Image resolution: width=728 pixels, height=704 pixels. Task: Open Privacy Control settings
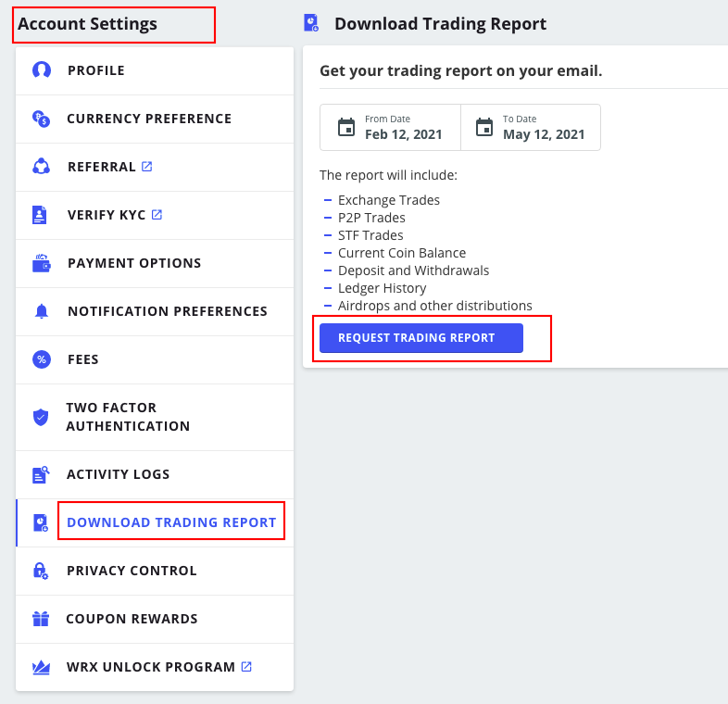click(155, 571)
